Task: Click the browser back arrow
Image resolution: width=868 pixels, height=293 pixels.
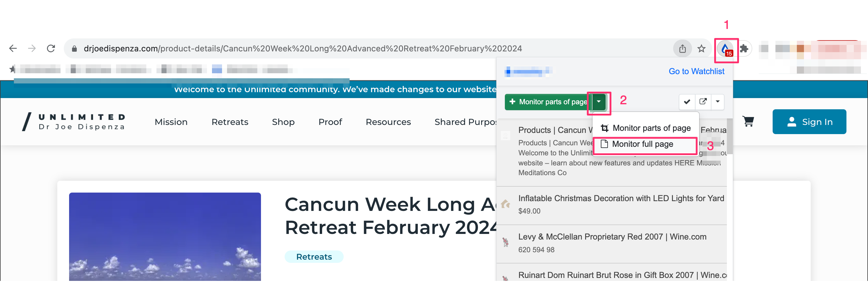Action: 13,48
